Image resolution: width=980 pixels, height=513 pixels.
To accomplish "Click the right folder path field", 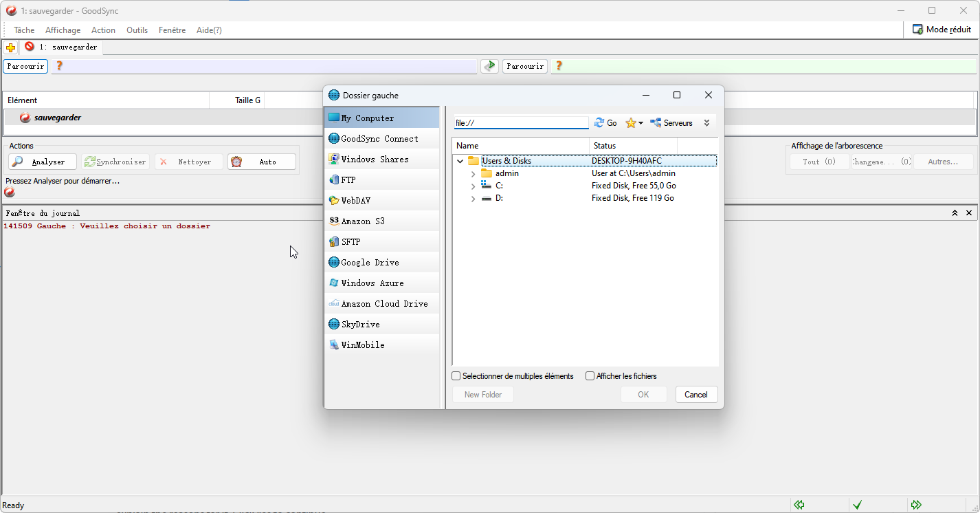I will pos(764,66).
